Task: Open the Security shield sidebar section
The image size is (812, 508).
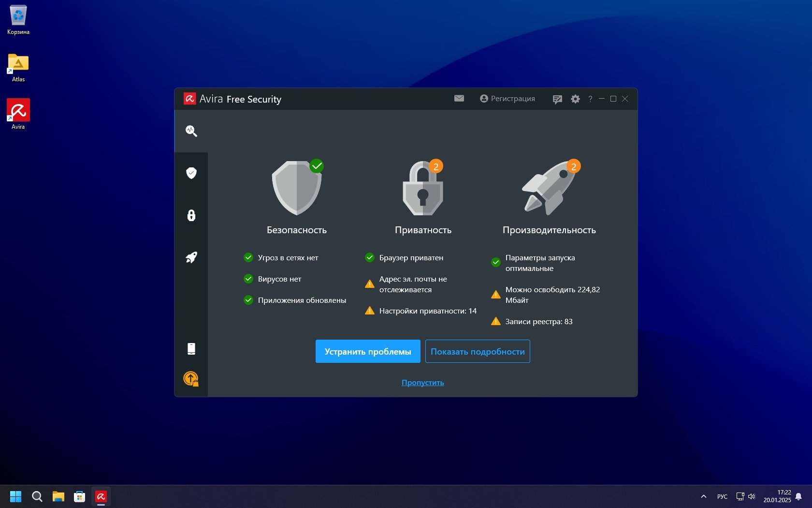Action: [x=191, y=173]
